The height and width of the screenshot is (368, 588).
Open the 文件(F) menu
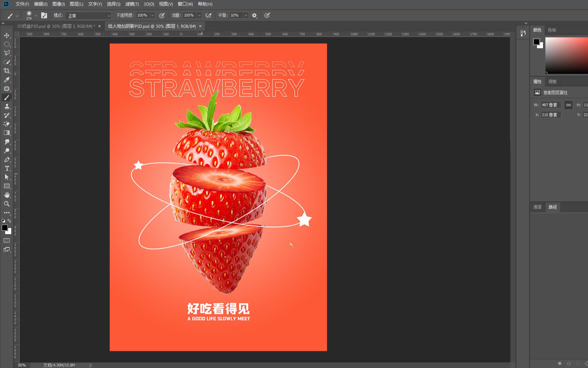(22, 4)
